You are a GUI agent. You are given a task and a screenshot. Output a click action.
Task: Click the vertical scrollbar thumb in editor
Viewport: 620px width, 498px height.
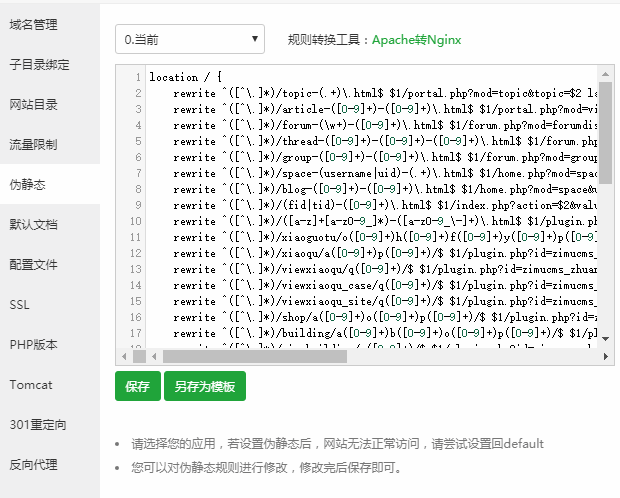coord(605,133)
